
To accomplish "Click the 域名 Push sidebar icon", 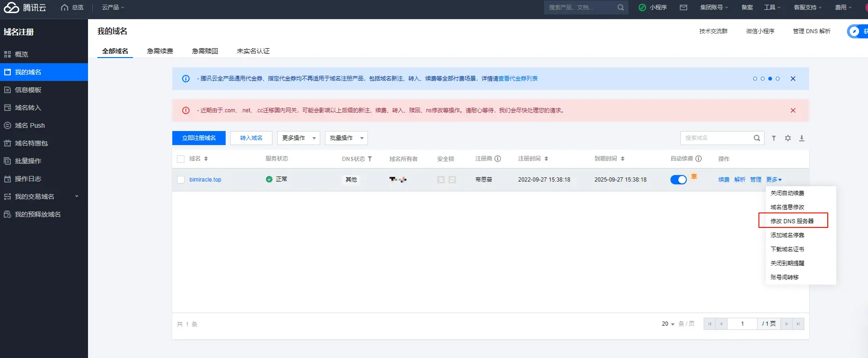I will [7, 125].
